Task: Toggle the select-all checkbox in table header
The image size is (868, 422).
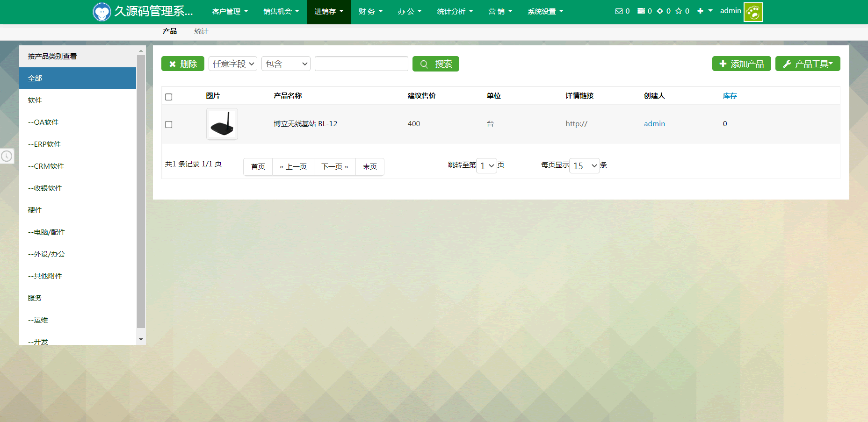Action: (x=169, y=97)
